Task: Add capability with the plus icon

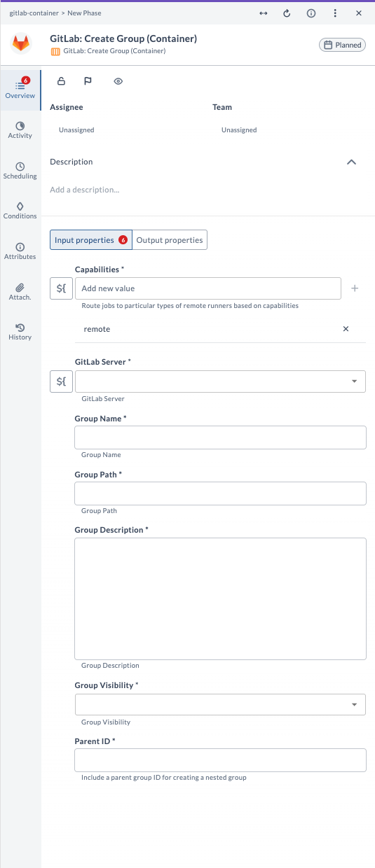Action: (x=355, y=288)
